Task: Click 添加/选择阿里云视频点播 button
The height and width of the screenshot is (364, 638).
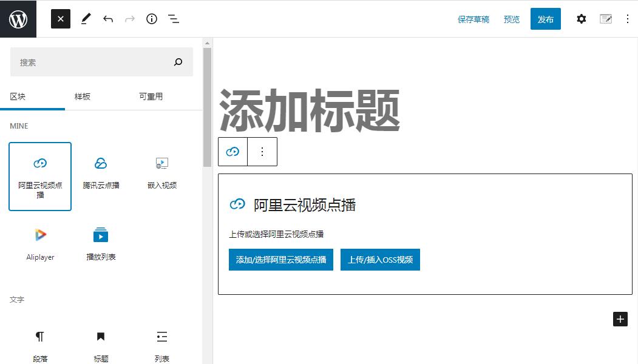Action: pyautogui.click(x=280, y=260)
